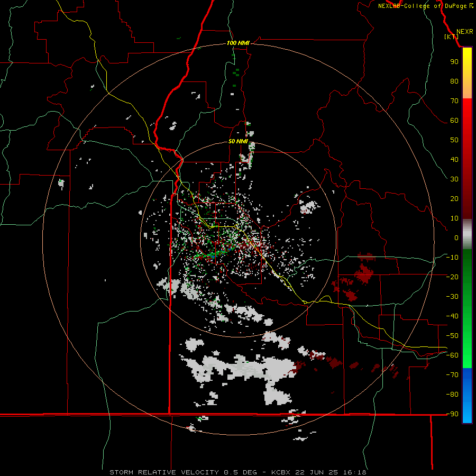Click the 50 value on the velocity scale

pos(454,140)
